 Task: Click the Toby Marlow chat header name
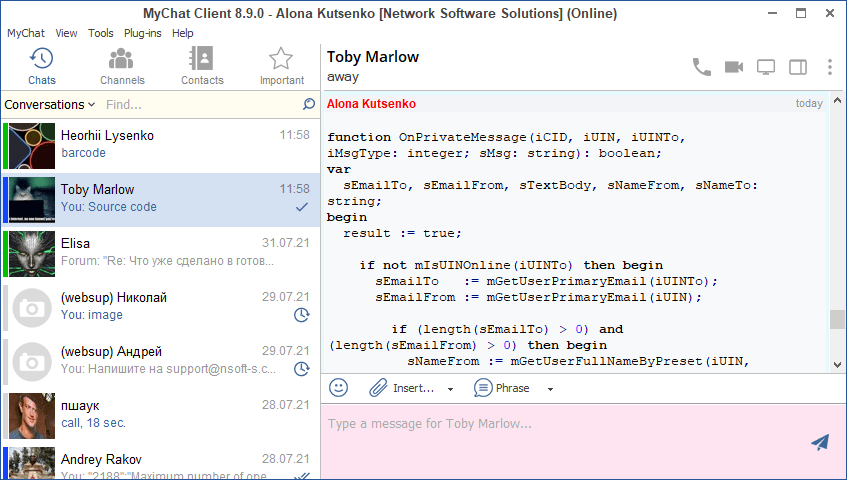point(373,57)
